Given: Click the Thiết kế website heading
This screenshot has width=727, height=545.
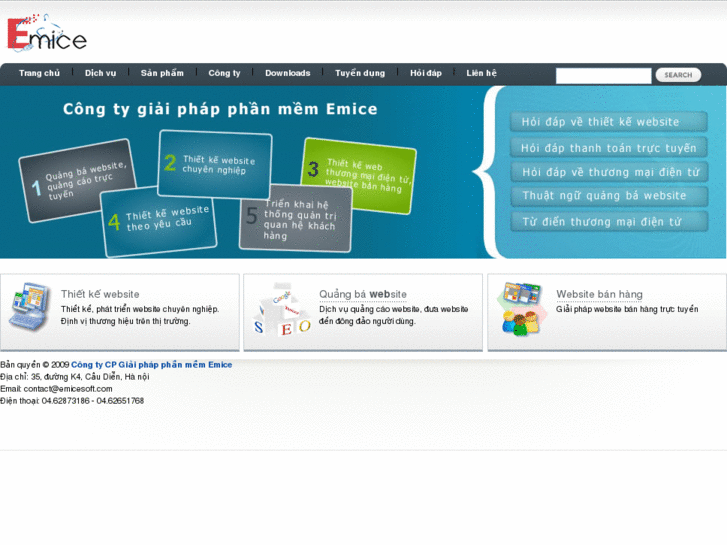Looking at the screenshot, I should (x=100, y=295).
